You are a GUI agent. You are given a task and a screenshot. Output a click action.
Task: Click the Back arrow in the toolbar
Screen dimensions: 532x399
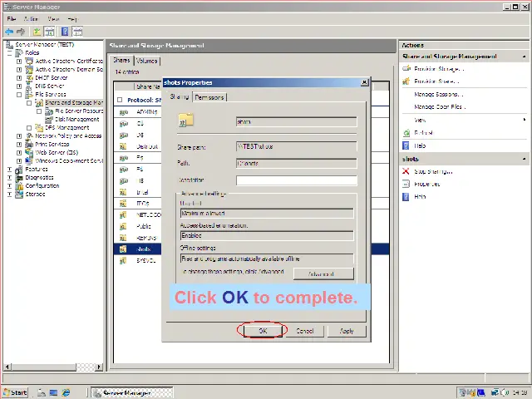(9, 32)
